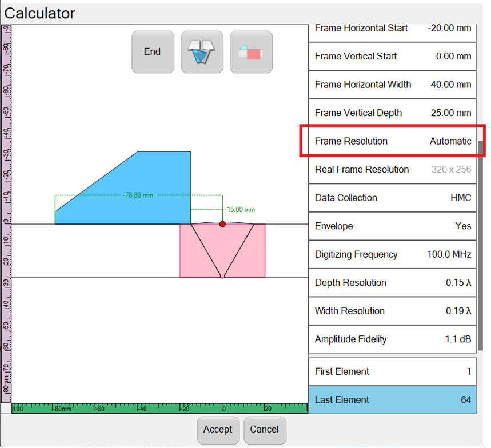Select the beam display icon
The image size is (491, 448).
point(202,51)
